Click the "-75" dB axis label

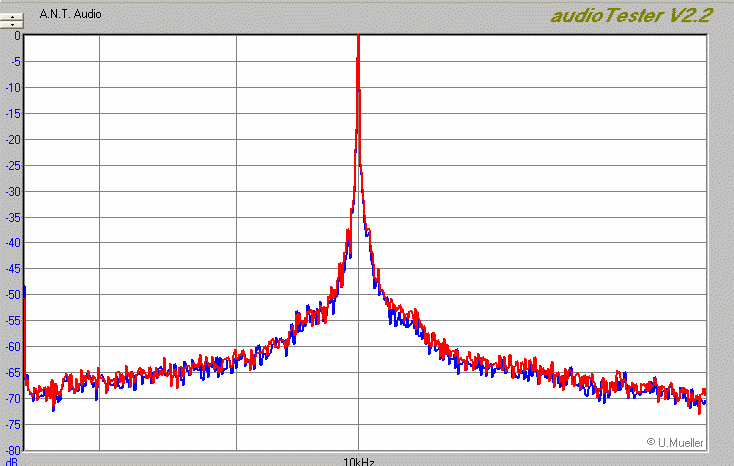pyautogui.click(x=13, y=425)
